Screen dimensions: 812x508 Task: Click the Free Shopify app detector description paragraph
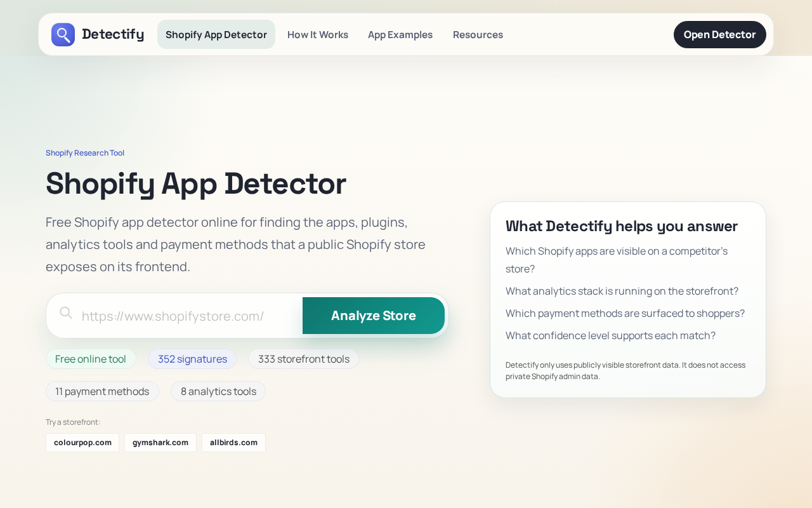(x=236, y=244)
